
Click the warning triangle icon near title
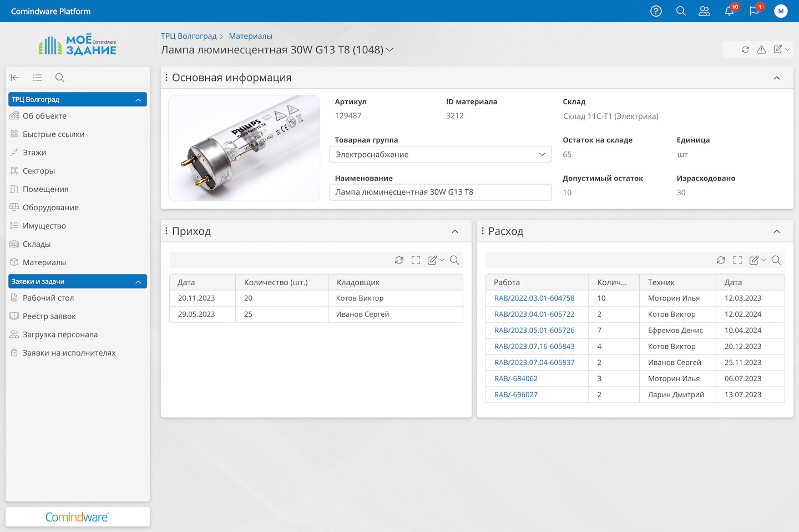pyautogui.click(x=761, y=49)
